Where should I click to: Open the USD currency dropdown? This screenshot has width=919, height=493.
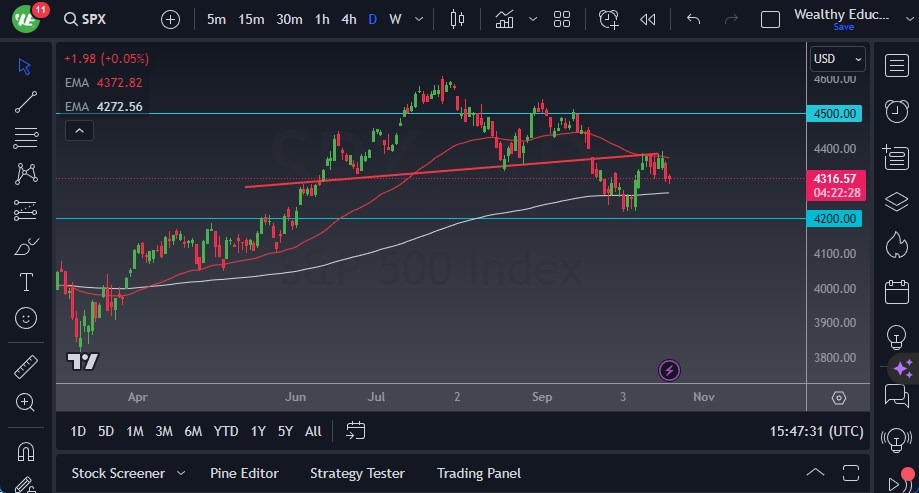coord(835,58)
